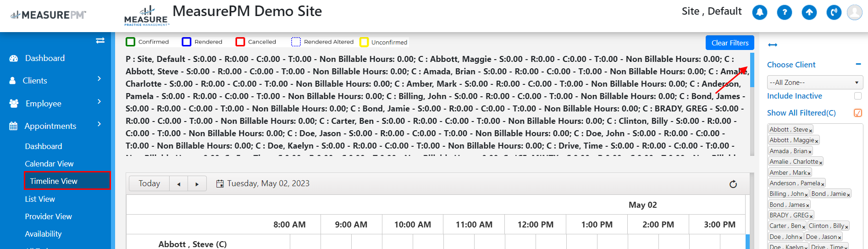
Task: Click the May 02 timeline date header
Action: [x=642, y=205]
